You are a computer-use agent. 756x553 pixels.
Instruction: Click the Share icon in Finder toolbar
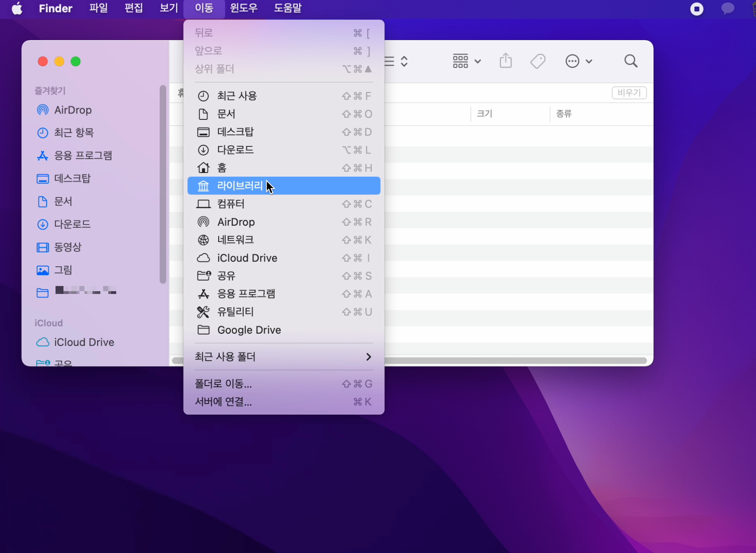506,61
